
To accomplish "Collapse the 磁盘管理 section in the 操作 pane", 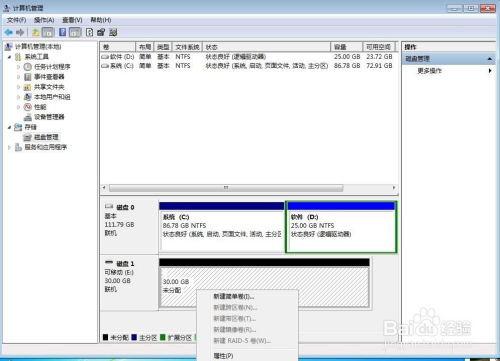I will 489,59.
